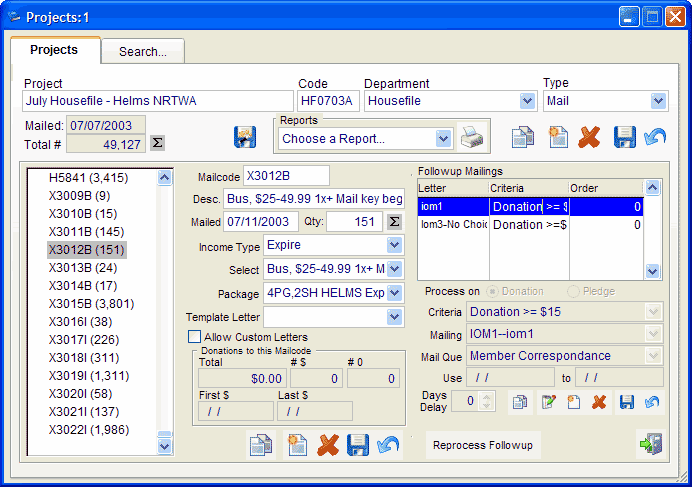Screen dimensions: 692x487
Task: Click the blue icon left of Reports
Action: pyautogui.click(x=245, y=137)
